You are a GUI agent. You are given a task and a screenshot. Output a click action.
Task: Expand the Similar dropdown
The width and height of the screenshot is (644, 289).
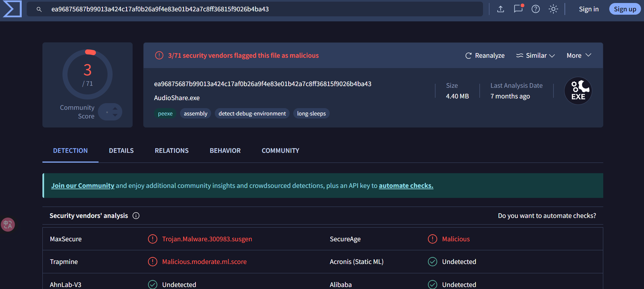tap(535, 56)
